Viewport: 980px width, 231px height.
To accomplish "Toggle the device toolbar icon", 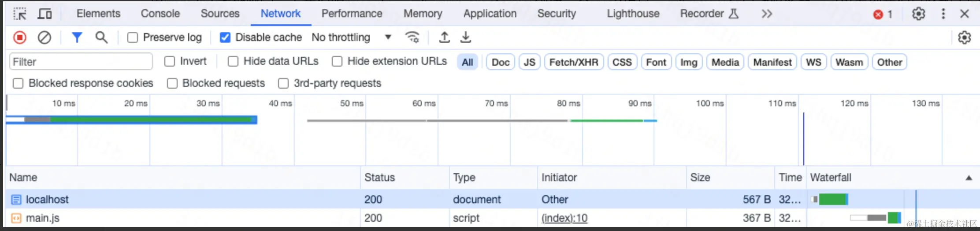I will [44, 14].
